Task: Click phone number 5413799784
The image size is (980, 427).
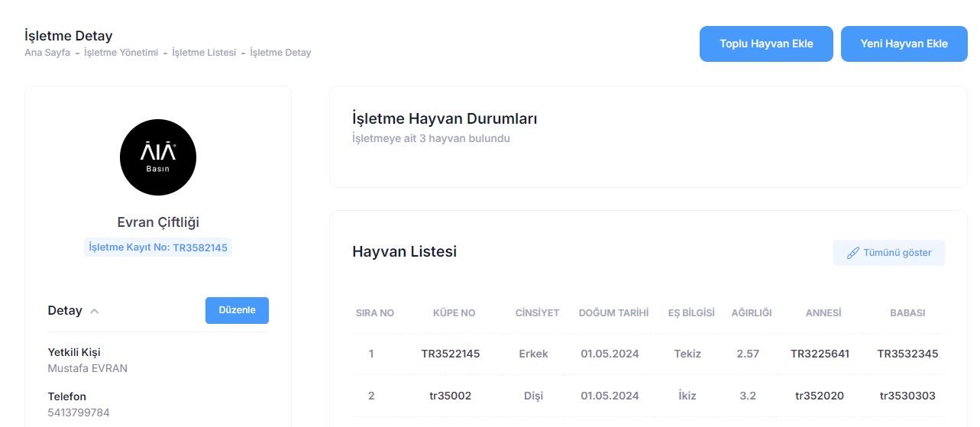Action: tap(79, 412)
